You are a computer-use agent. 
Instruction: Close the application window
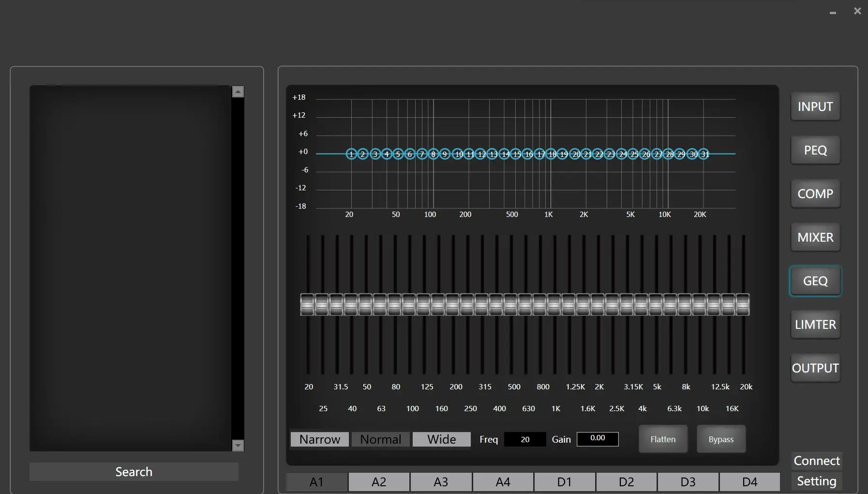pos(857,11)
